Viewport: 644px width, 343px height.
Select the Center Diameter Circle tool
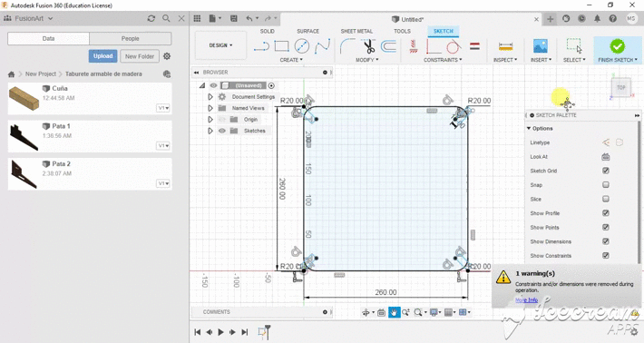302,46
